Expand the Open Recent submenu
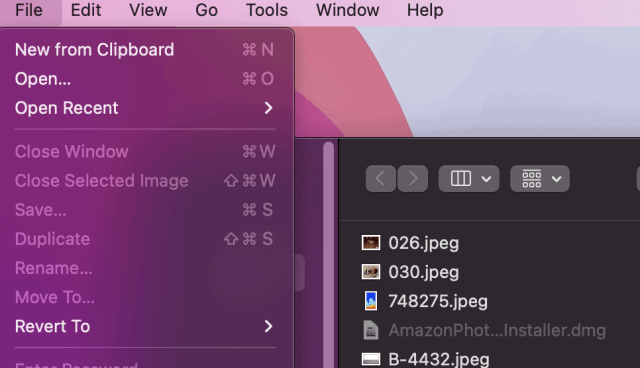Screen dimensions: 640x368 (145, 108)
